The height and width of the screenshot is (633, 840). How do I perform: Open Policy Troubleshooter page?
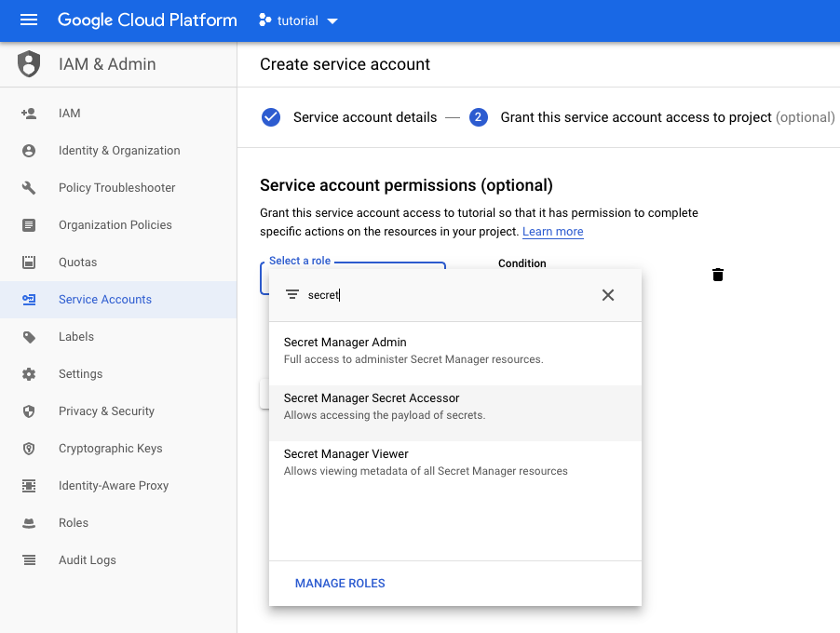[x=118, y=187]
